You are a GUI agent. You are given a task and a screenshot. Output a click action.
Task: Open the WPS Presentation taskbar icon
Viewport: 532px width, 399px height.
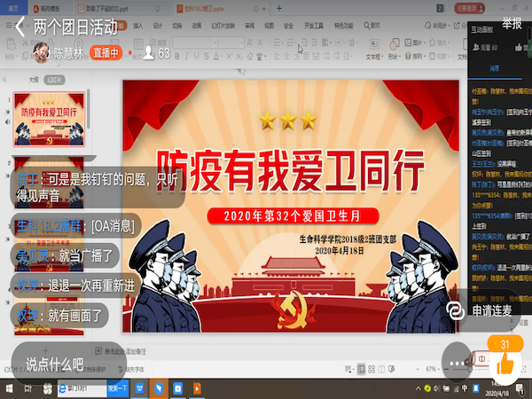click(x=197, y=389)
